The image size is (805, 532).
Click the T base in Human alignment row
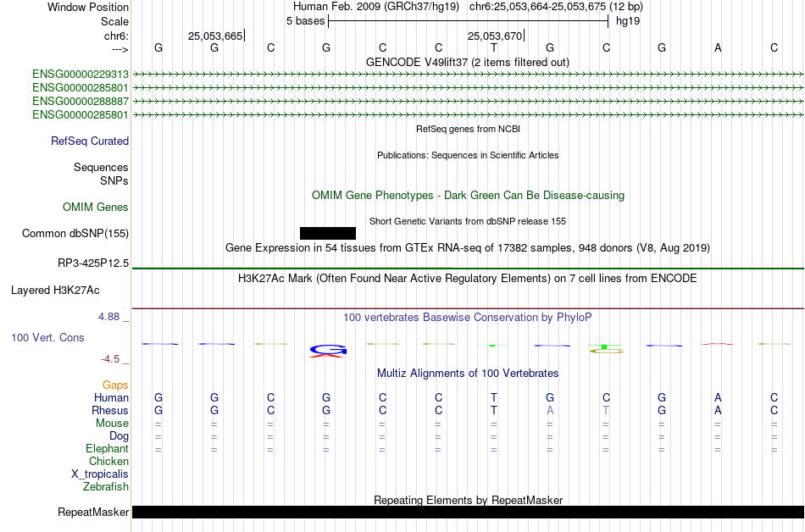494,397
